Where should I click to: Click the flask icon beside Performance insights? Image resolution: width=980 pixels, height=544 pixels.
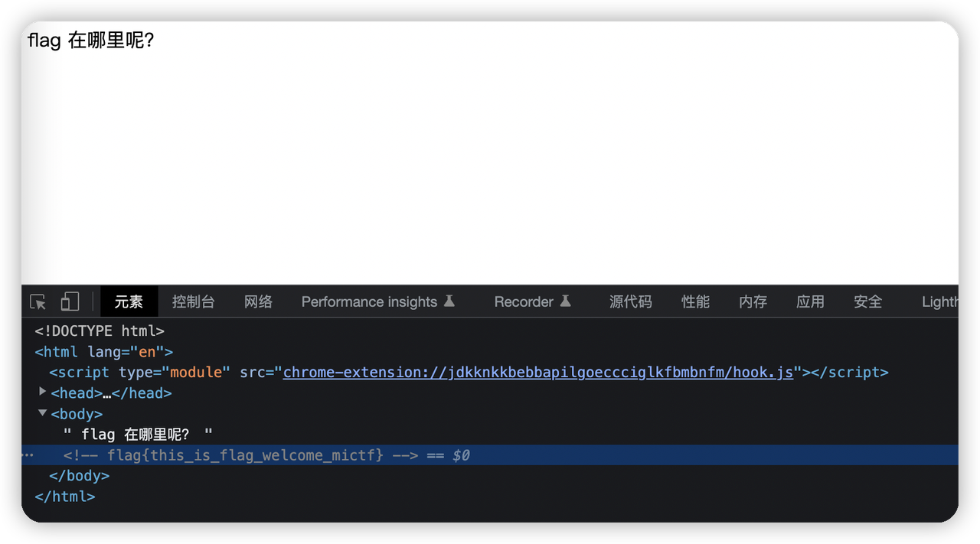pos(449,301)
